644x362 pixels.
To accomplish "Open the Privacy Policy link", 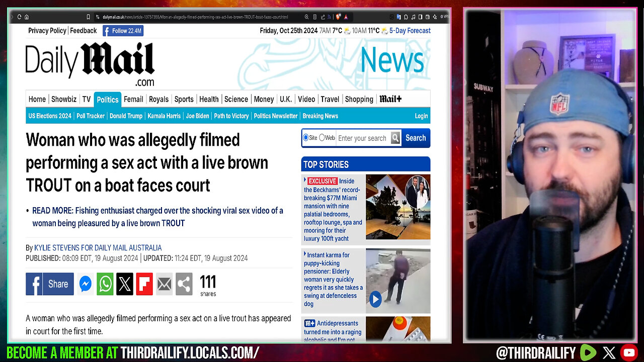I will point(47,31).
